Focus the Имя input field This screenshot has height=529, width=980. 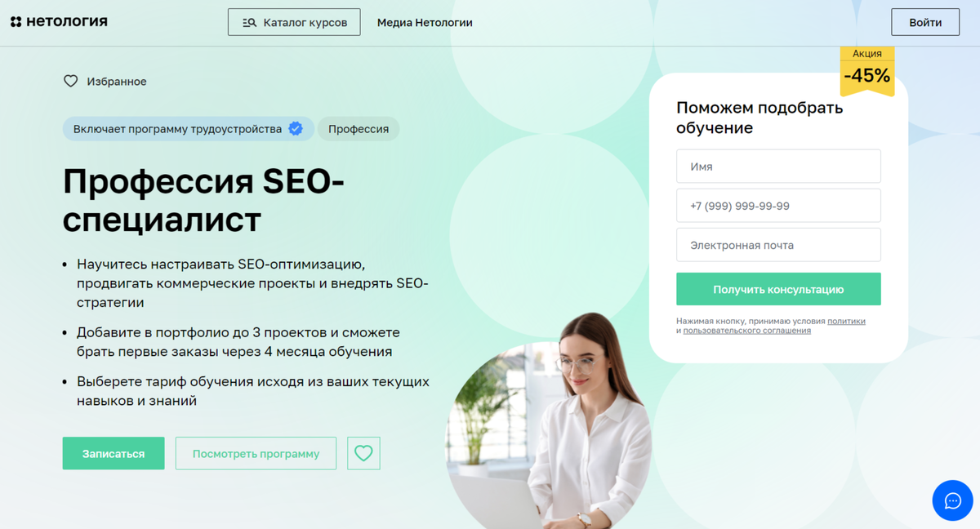[778, 166]
